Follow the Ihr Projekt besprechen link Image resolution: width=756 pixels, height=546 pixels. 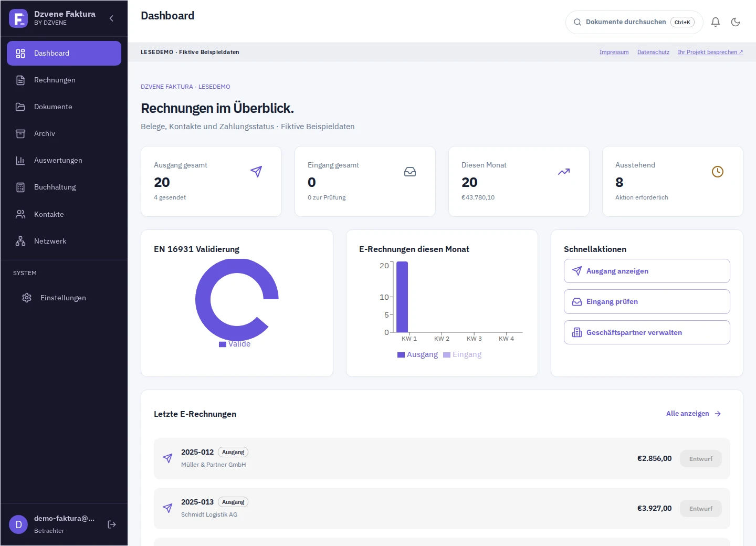710,52
